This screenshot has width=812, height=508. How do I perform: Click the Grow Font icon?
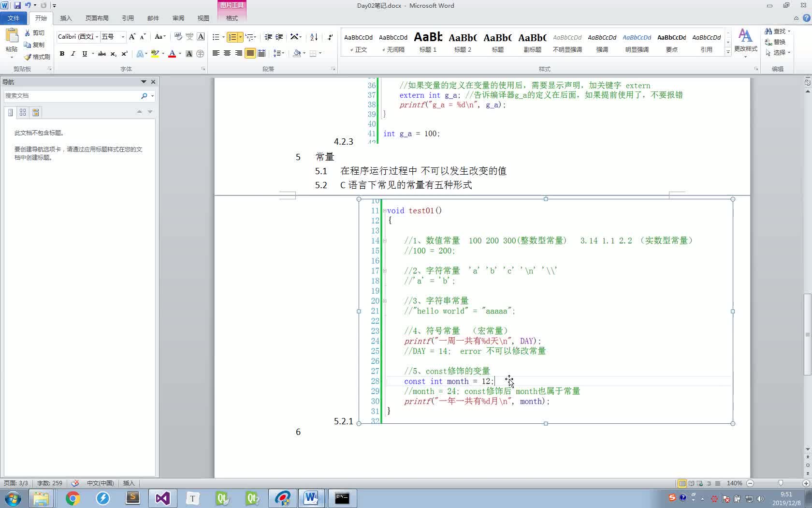click(132, 37)
